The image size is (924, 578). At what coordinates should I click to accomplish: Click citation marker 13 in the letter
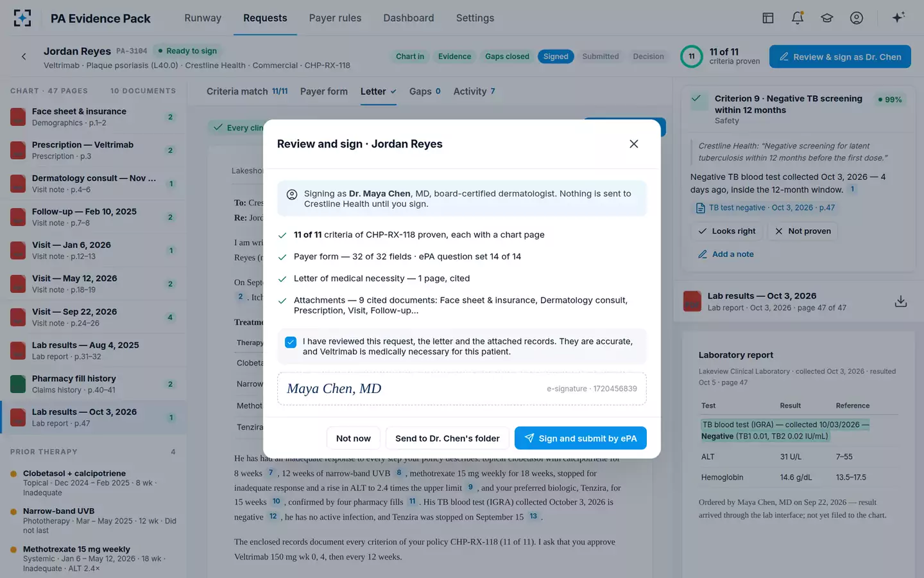pyautogui.click(x=533, y=516)
